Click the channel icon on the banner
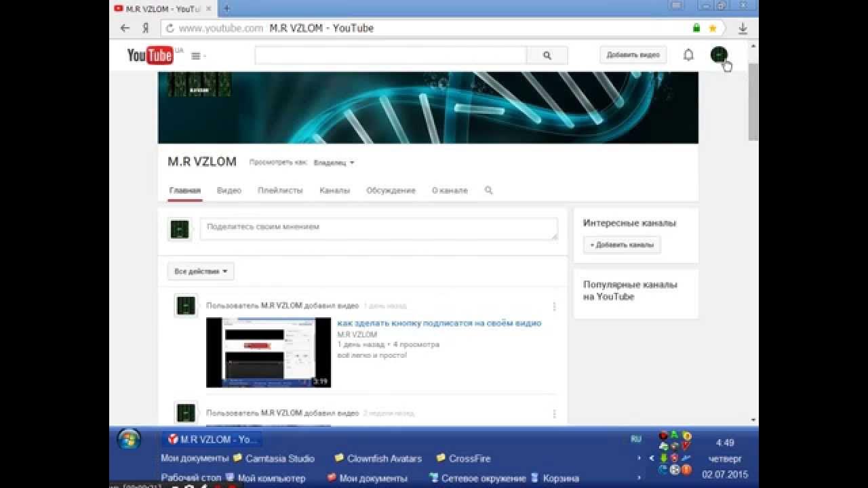The width and height of the screenshot is (868, 488). (x=199, y=84)
